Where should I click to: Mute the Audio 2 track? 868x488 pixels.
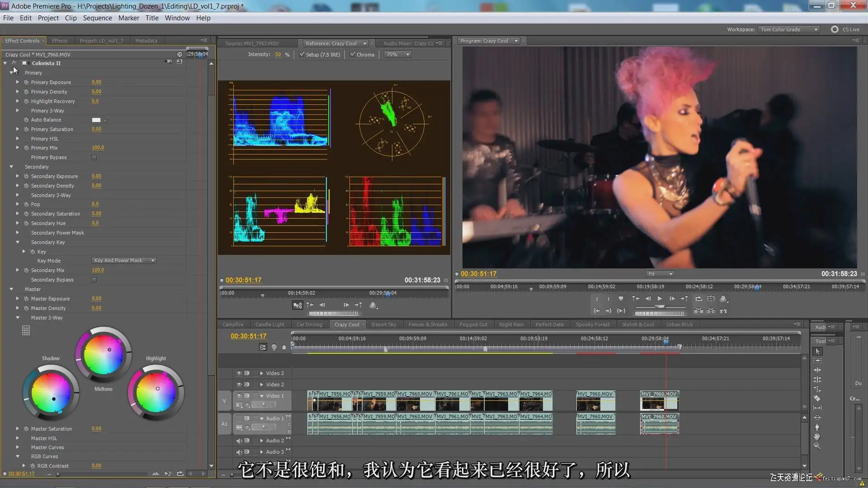pos(239,441)
